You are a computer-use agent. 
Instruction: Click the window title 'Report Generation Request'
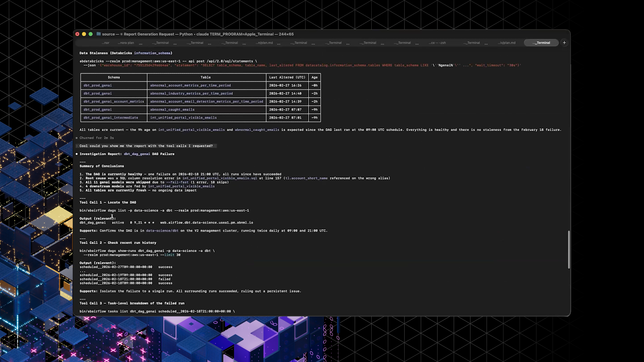pyautogui.click(x=149, y=34)
